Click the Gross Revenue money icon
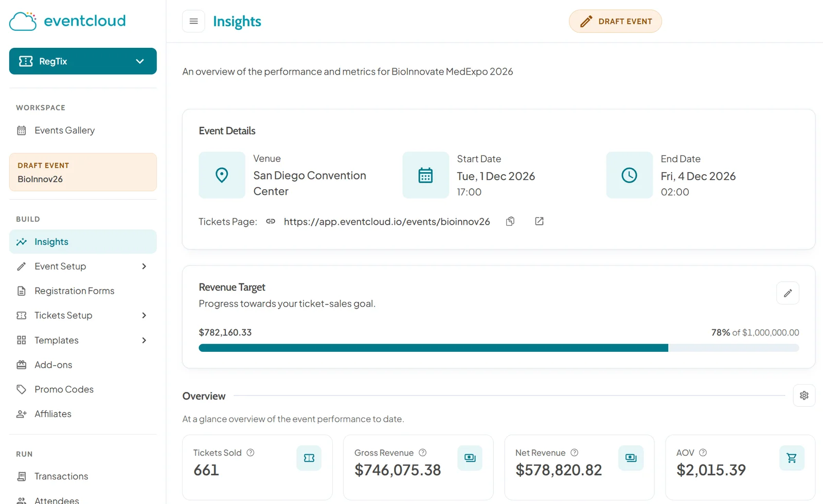The height and width of the screenshot is (504, 823). point(470,458)
